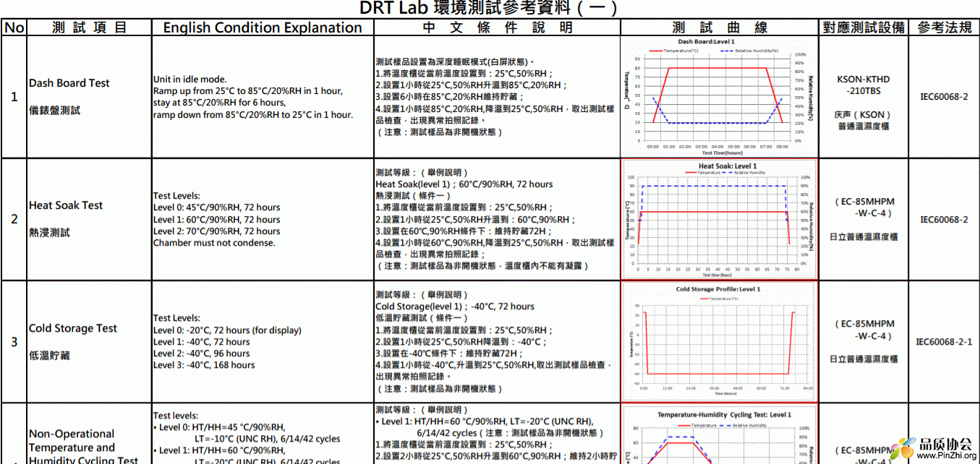Select the 'Cold Storage Test' cell
This screenshot has height=464, width=980.
[73, 328]
